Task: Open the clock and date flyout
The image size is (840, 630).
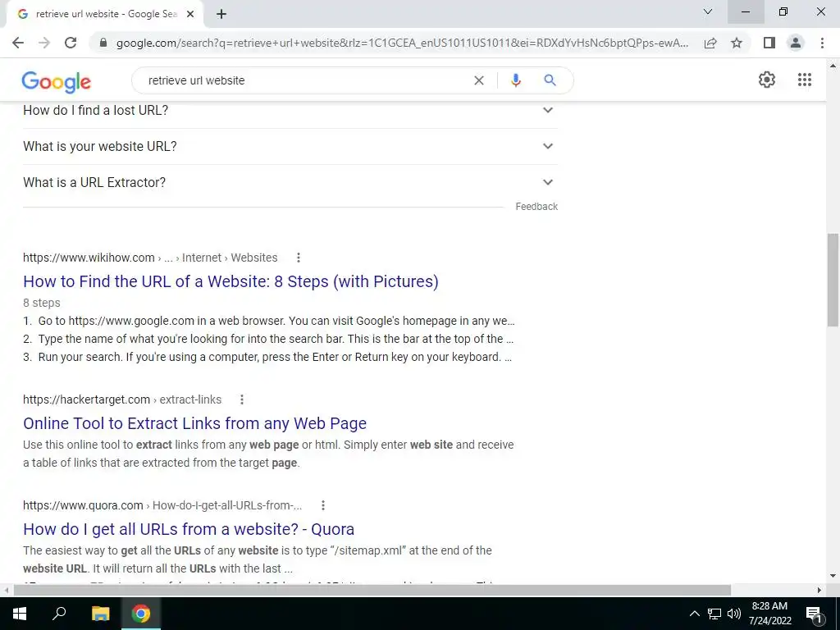Action: (x=769, y=614)
